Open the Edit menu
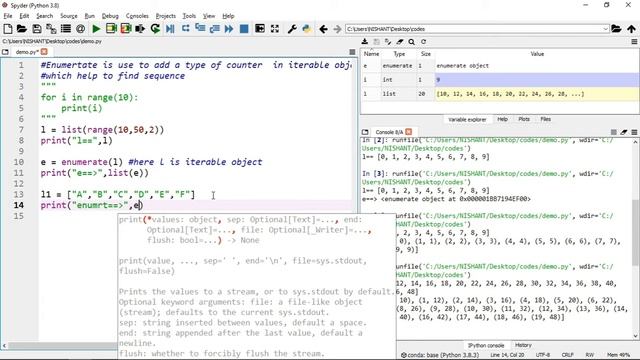 24,16
